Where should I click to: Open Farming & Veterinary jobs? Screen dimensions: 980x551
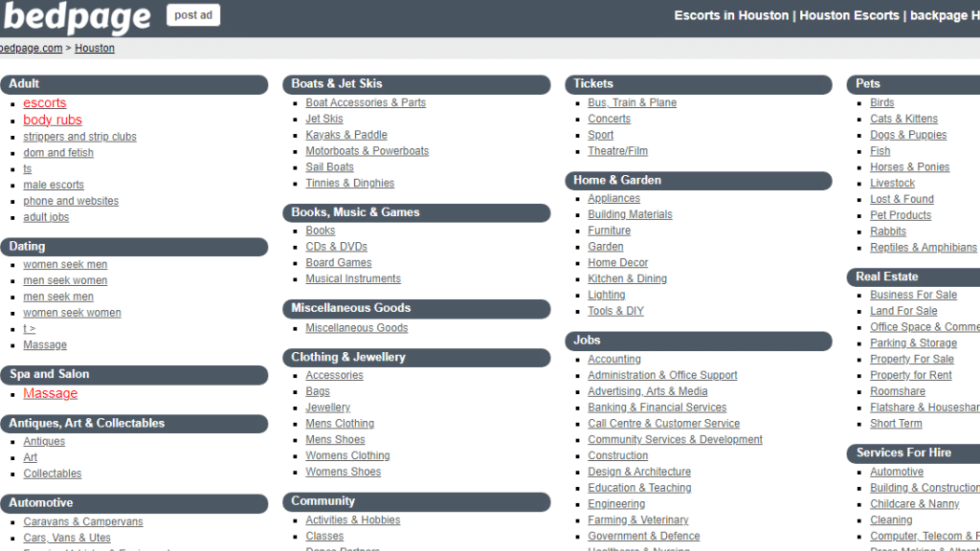(638, 520)
